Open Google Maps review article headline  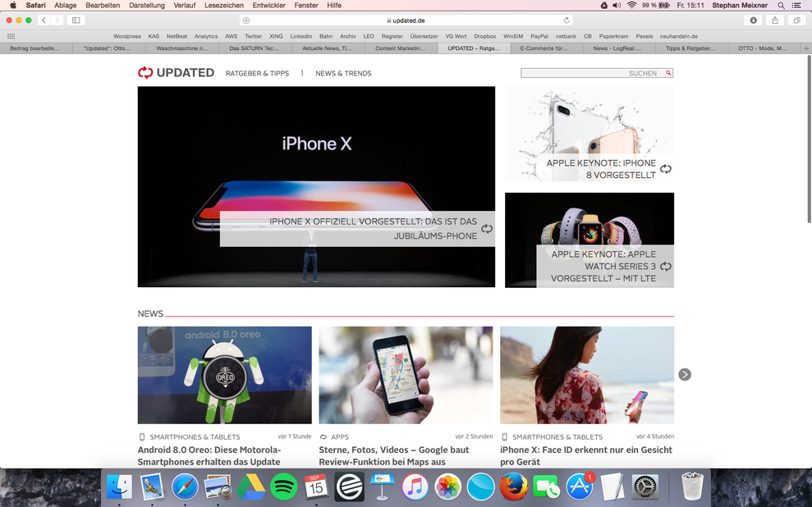click(393, 456)
